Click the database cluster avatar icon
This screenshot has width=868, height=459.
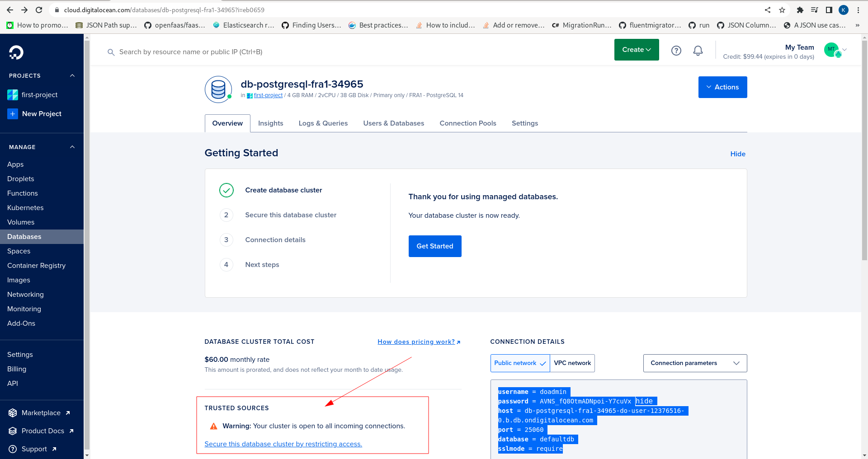click(218, 89)
